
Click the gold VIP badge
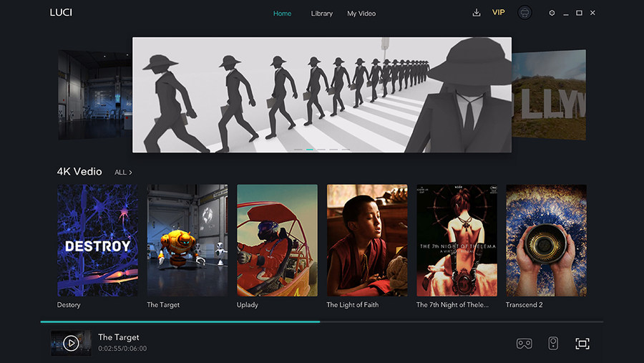[499, 13]
